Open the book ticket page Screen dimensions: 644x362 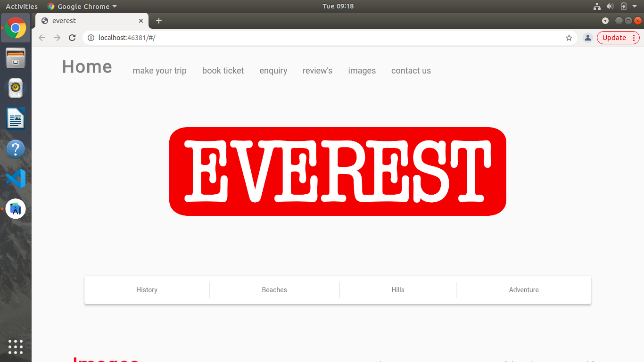(223, 71)
